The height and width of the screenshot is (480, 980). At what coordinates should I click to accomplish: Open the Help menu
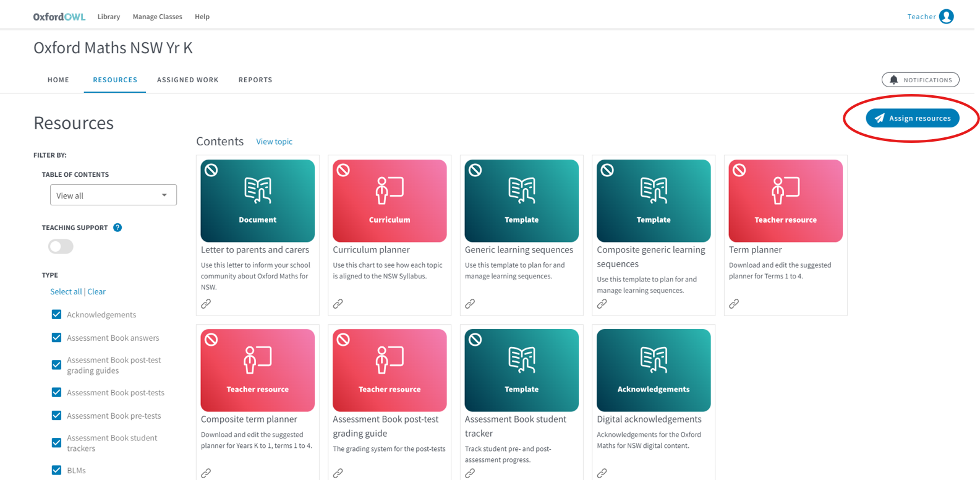coord(202,17)
